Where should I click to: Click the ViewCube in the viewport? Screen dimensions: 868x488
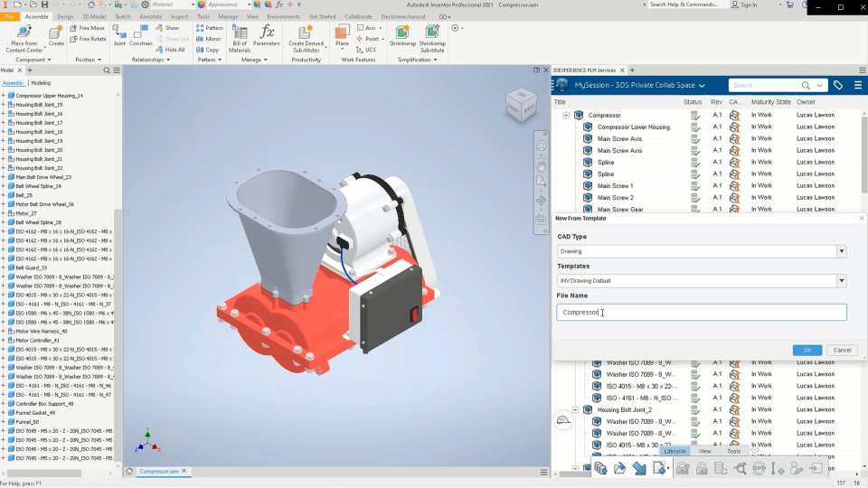point(521,105)
